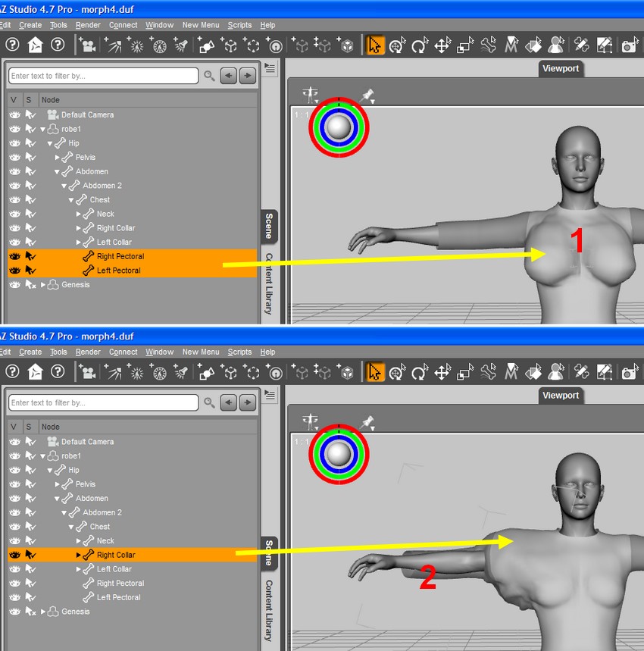Screen dimensions: 644x651
Task: Open the pane options menu icon in upper window
Action: click(270, 67)
